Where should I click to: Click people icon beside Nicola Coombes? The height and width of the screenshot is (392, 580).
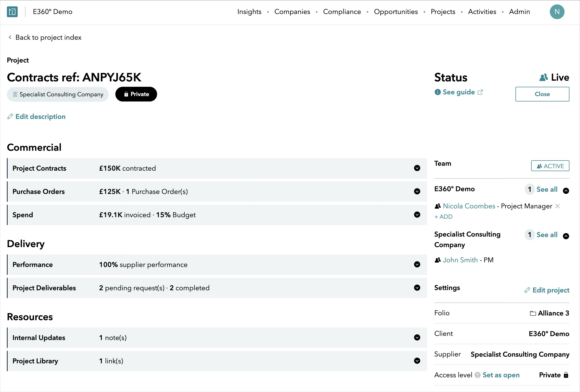tap(437, 206)
